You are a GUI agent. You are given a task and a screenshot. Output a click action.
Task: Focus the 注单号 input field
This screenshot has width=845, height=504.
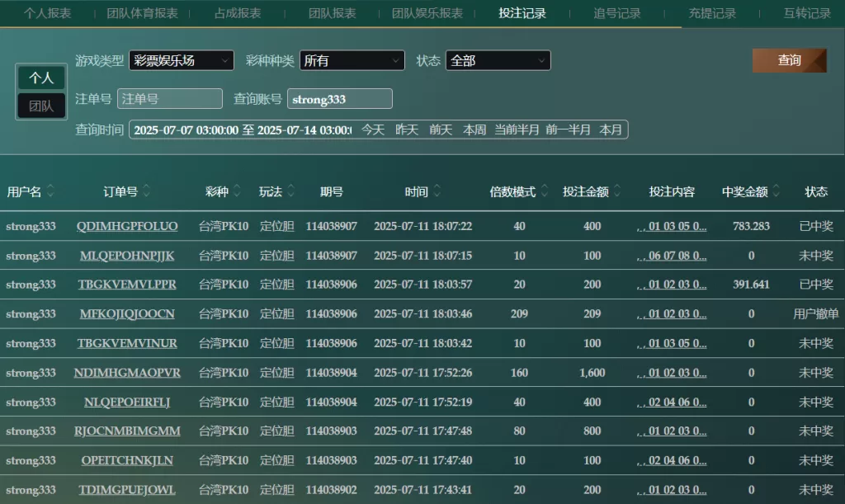[170, 99]
